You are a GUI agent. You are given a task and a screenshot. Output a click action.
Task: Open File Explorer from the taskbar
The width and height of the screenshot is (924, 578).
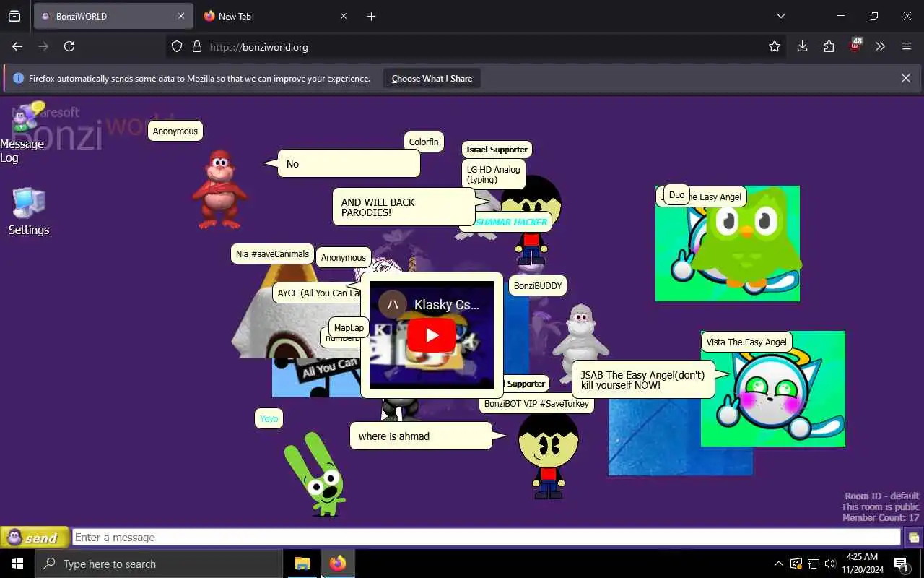point(302,564)
